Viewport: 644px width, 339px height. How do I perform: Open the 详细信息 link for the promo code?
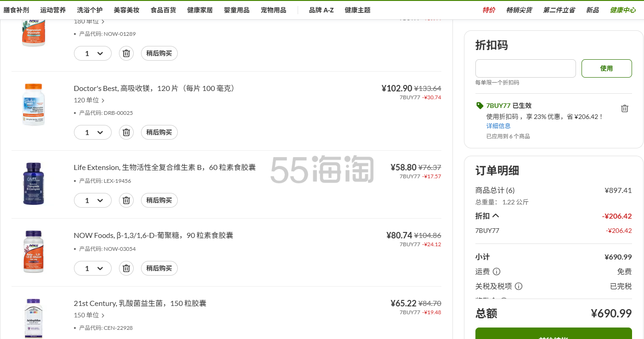(x=498, y=126)
